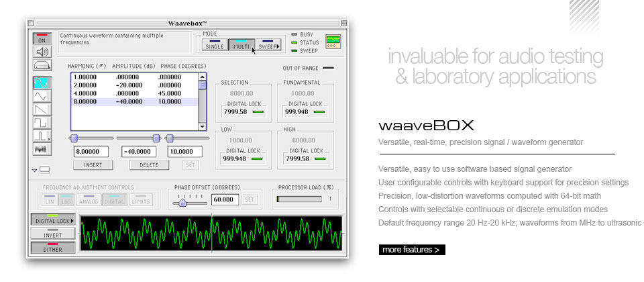Select harmonic row 1.00000

point(134,77)
